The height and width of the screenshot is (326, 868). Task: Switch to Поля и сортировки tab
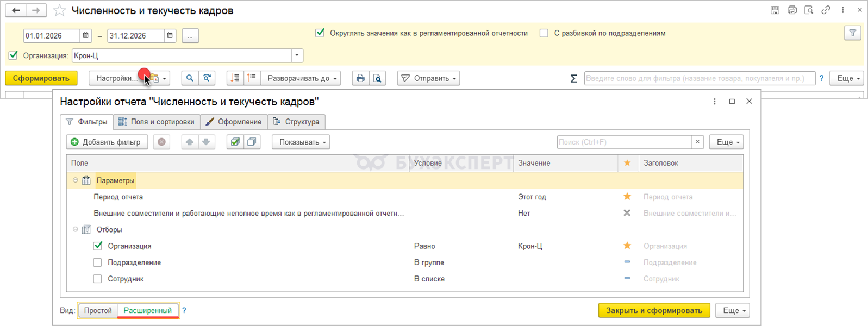tap(157, 122)
